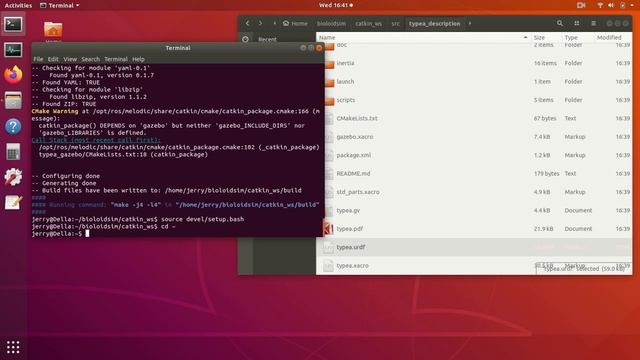Open the Help menu in Terminal
The height and width of the screenshot is (360, 640).
pyautogui.click(x=138, y=59)
